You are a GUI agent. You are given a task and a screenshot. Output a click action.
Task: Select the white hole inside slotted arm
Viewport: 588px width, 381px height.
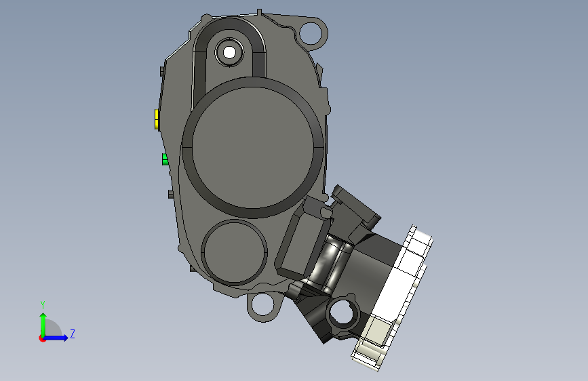coord(229,52)
